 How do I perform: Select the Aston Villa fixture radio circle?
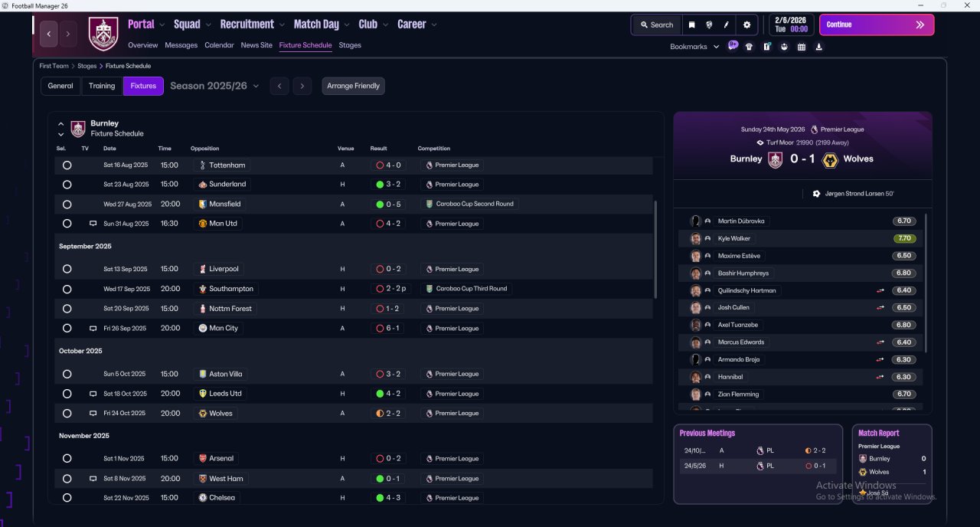click(67, 374)
